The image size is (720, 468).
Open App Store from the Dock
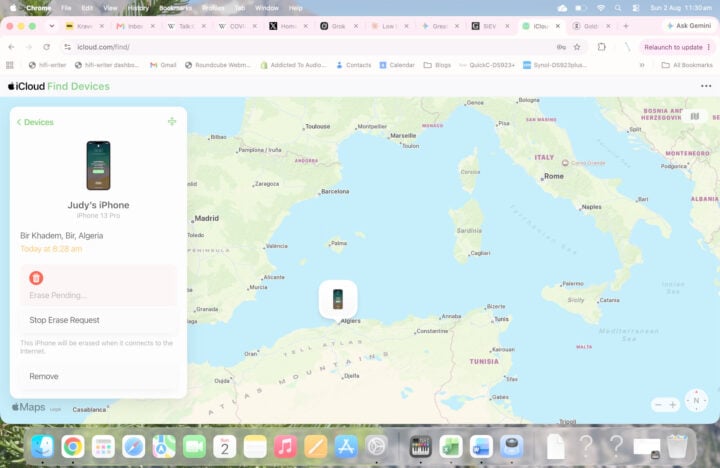(346, 446)
